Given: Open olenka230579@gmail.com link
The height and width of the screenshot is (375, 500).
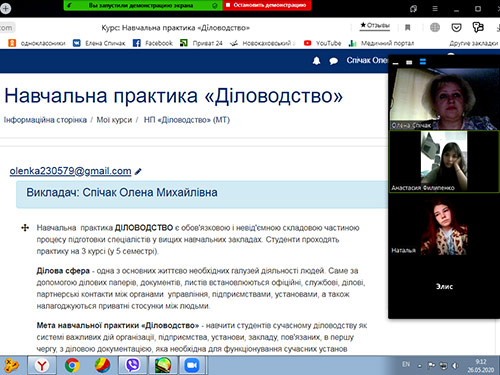Looking at the screenshot, I should (x=70, y=171).
